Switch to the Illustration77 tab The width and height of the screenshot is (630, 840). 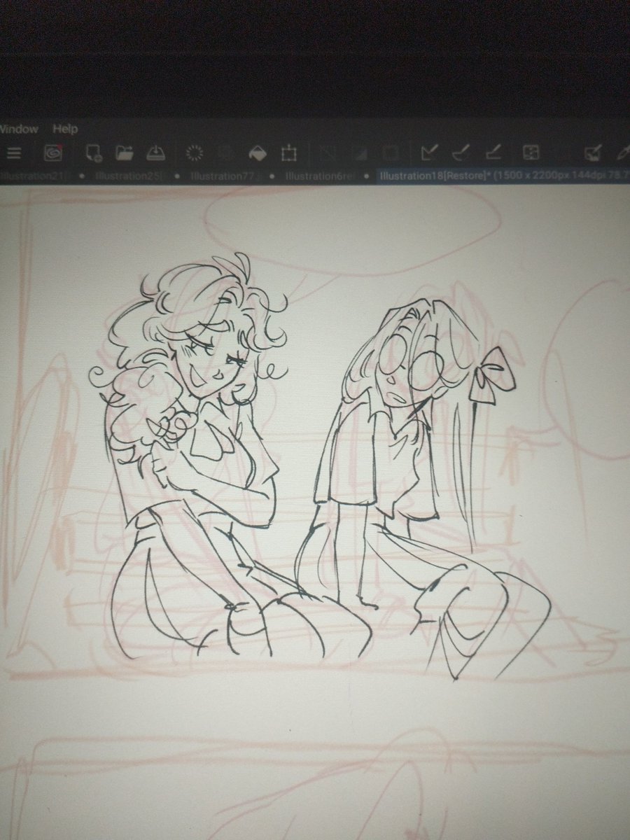point(221,176)
